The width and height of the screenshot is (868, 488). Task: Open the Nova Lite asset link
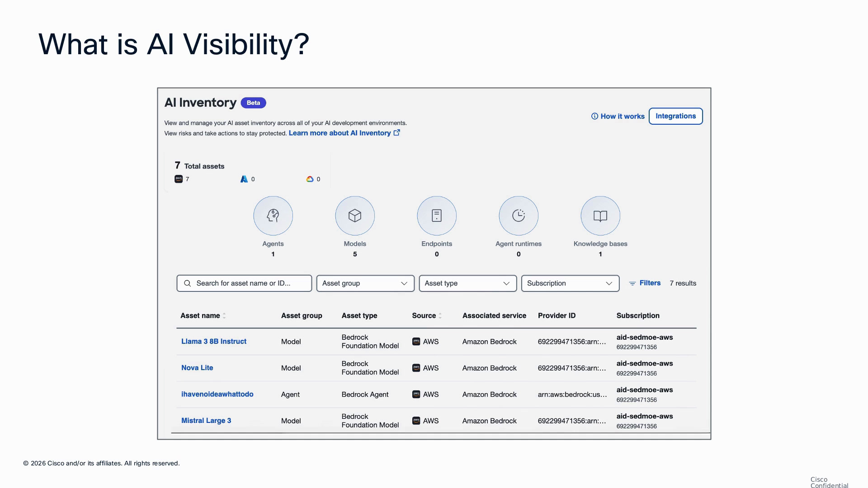pos(197,368)
